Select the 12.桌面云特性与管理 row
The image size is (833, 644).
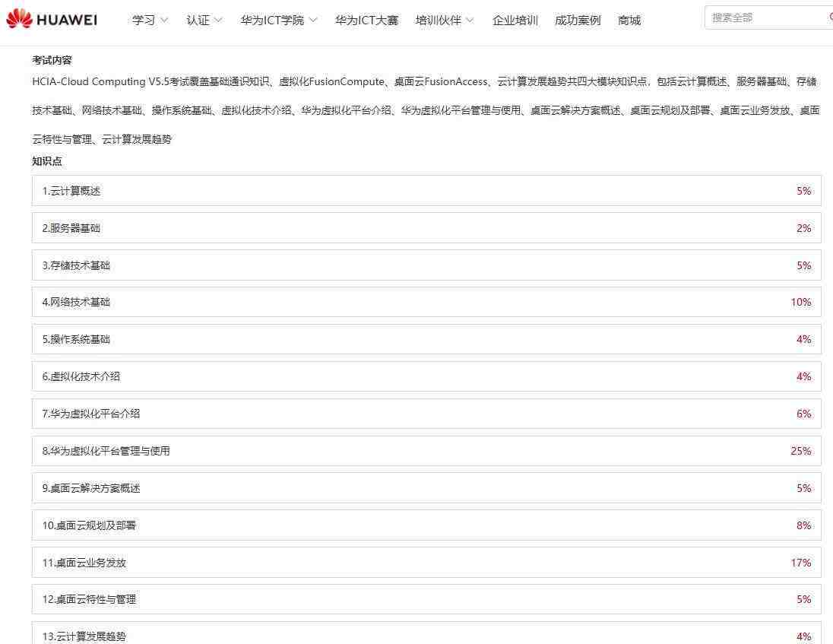point(426,599)
